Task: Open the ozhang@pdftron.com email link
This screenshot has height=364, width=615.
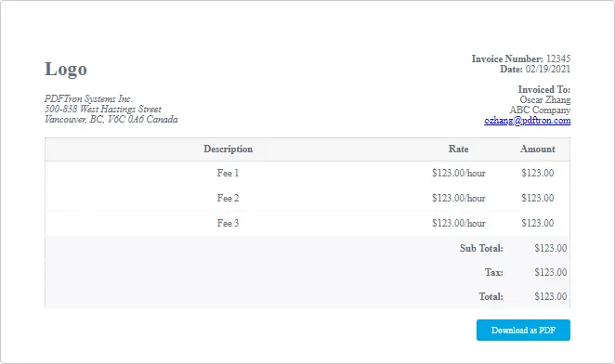Action: point(527,121)
